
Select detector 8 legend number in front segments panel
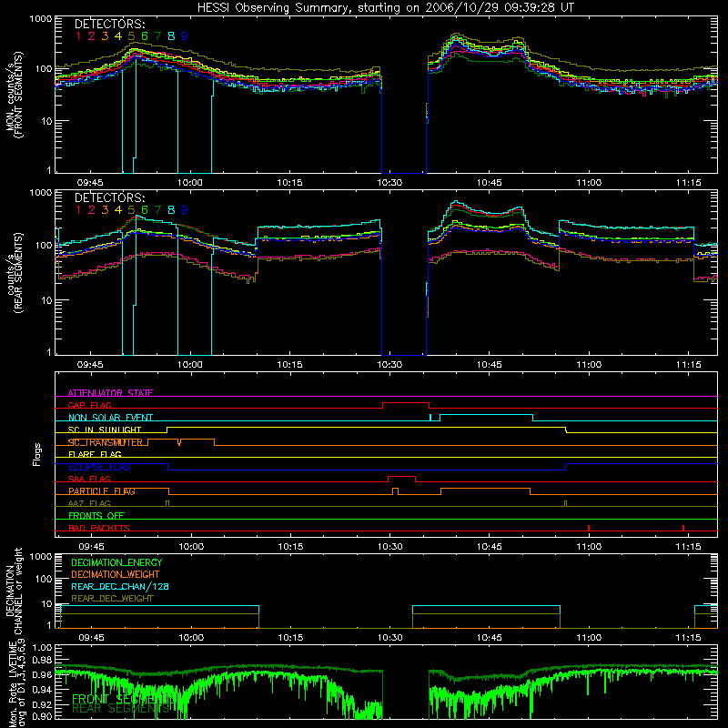pyautogui.click(x=171, y=36)
